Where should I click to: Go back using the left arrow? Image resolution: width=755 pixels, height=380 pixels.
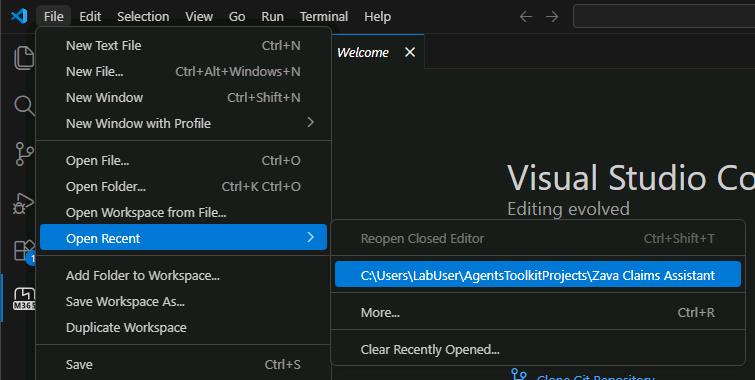pyautogui.click(x=526, y=16)
